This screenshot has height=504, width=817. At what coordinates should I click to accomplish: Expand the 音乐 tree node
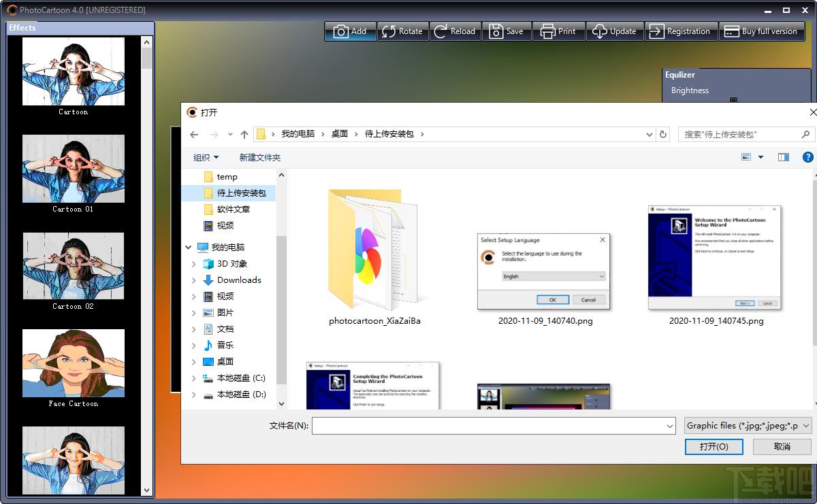(x=194, y=346)
